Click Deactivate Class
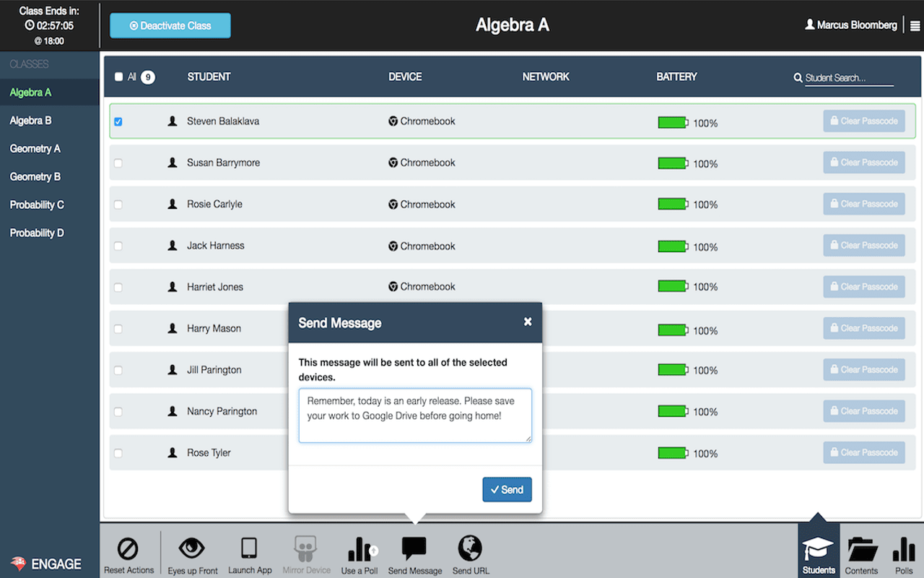The width and height of the screenshot is (924, 578). coord(170,25)
